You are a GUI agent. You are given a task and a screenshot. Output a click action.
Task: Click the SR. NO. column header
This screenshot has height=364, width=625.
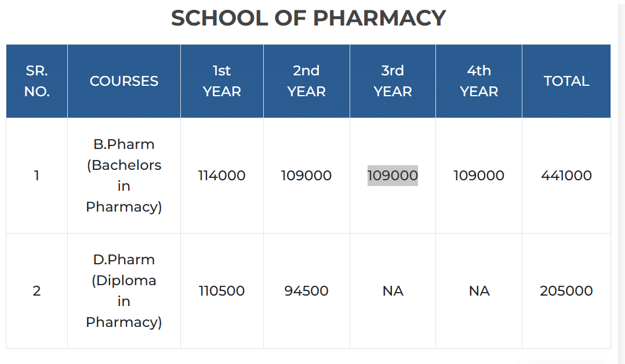click(37, 81)
